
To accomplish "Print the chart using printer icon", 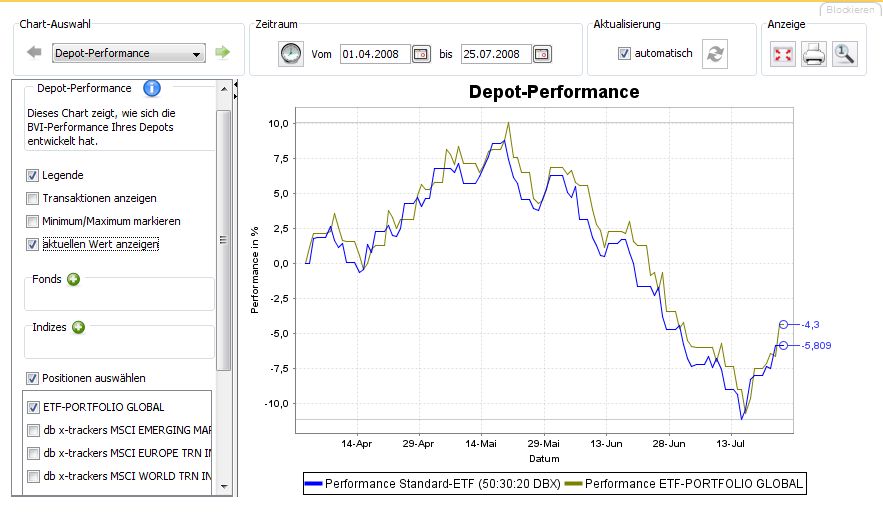I will (814, 54).
